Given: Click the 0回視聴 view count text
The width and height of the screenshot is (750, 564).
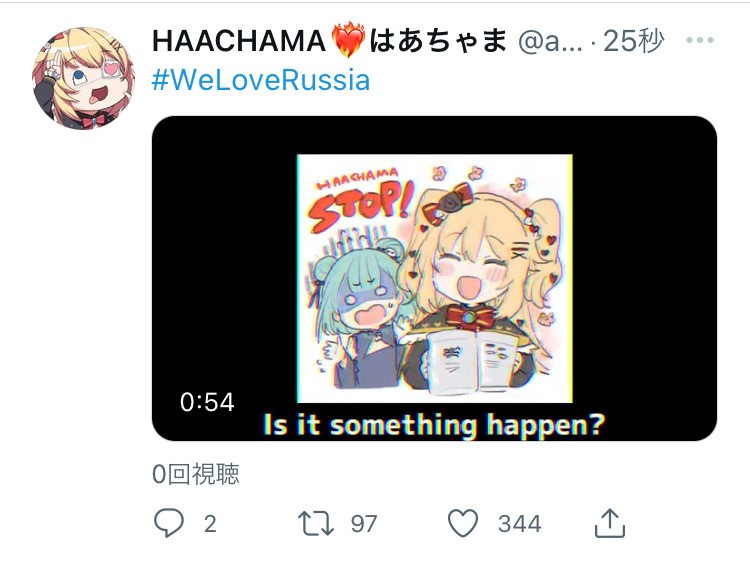Looking at the screenshot, I should coord(196,474).
